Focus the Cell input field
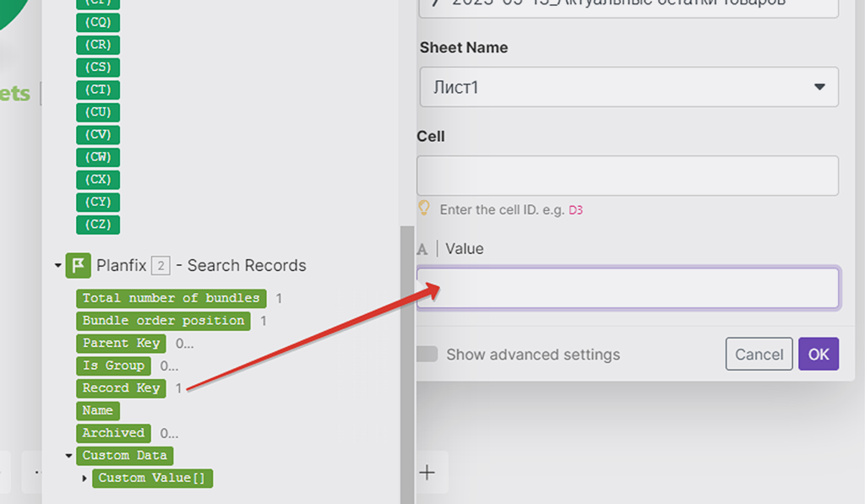This screenshot has height=504, width=865. coord(628,176)
